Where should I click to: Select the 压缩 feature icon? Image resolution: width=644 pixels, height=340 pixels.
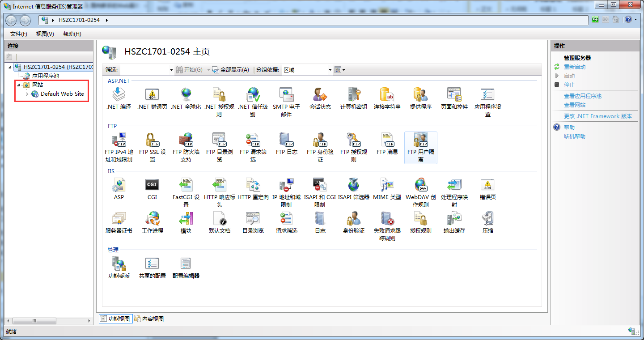487,219
